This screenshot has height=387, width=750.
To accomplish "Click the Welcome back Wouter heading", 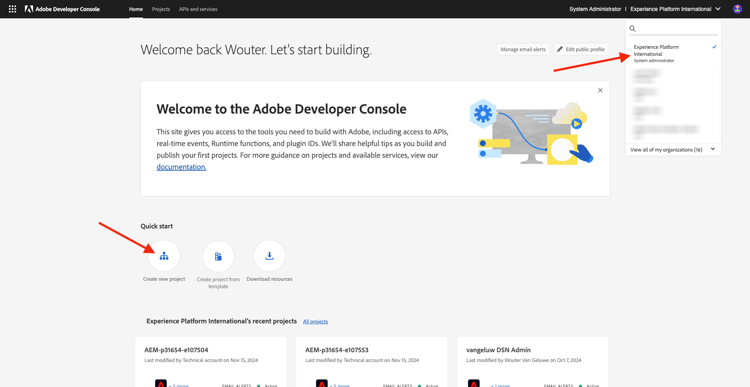I will tap(256, 50).
